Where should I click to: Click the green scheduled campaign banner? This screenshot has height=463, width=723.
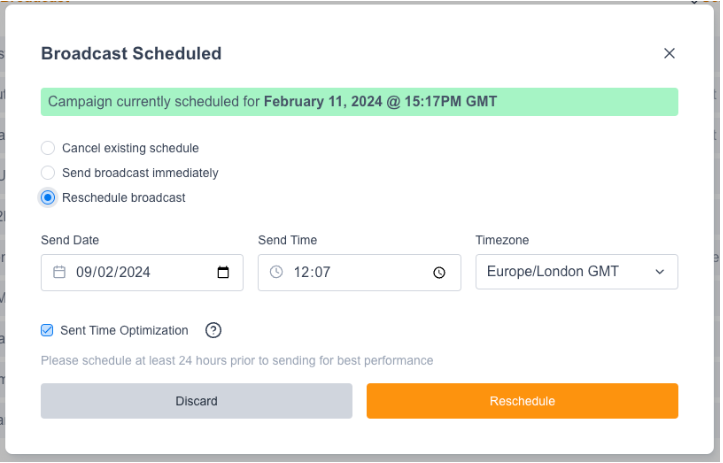(359, 102)
